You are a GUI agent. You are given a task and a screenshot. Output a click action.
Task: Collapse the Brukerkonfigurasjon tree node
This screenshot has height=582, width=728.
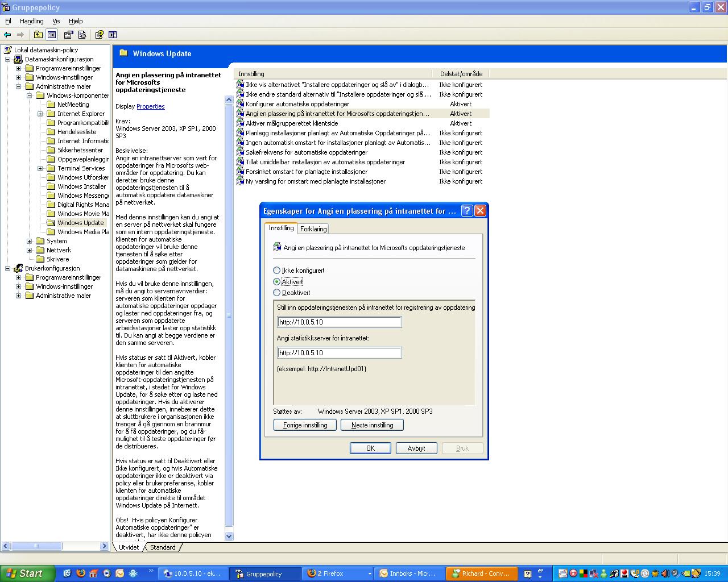(7, 268)
